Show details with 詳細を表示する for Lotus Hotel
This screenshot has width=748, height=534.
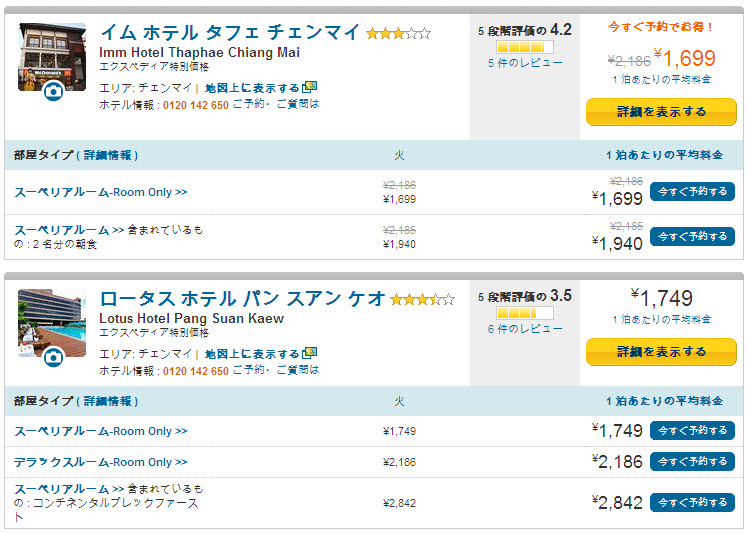[x=661, y=352]
